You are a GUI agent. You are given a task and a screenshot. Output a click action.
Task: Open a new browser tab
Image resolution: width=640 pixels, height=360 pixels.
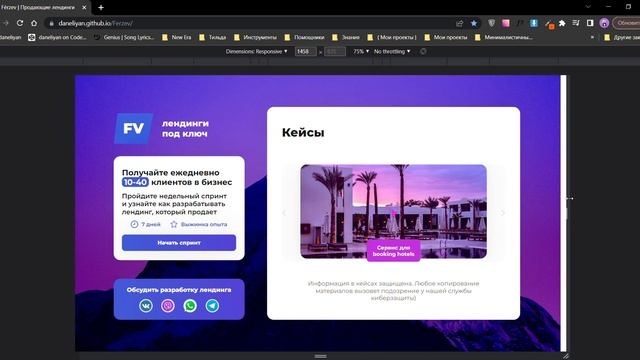coord(101,7)
